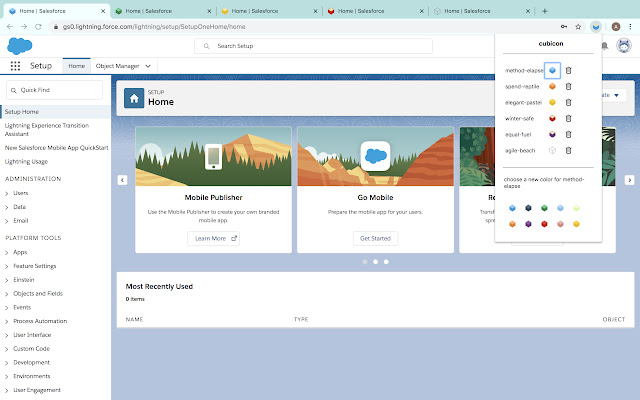The width and height of the screenshot is (640, 400).
Task: Pick the orange color swatch in palette
Action: [x=512, y=224]
